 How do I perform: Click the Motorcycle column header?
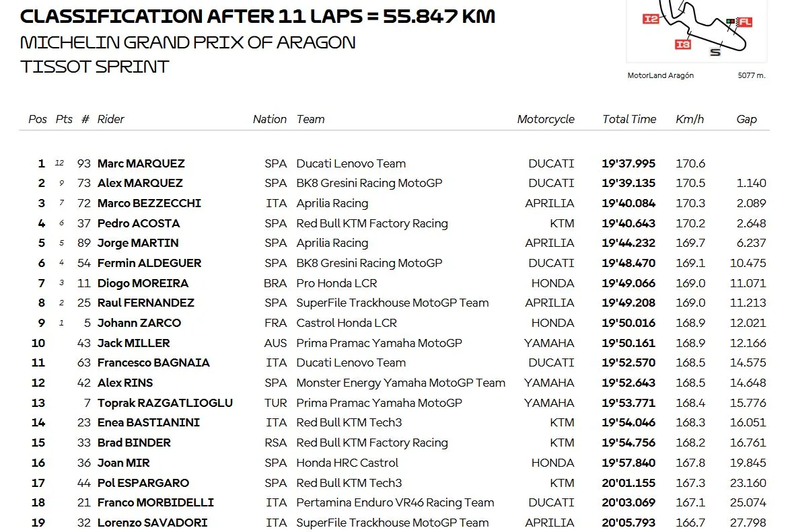(546, 119)
